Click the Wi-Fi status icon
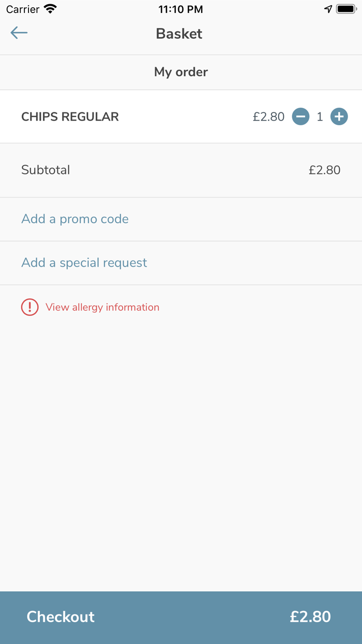This screenshot has height=644, width=362. click(x=50, y=9)
